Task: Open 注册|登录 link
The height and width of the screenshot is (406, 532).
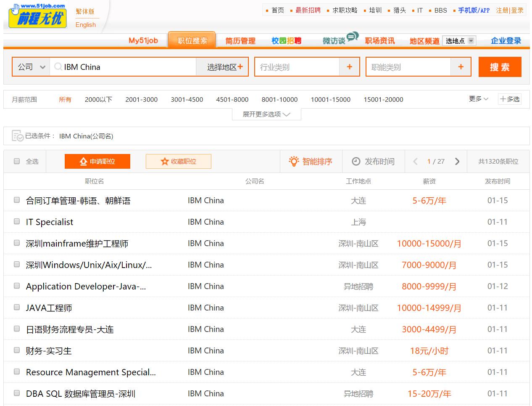Action: [x=510, y=10]
